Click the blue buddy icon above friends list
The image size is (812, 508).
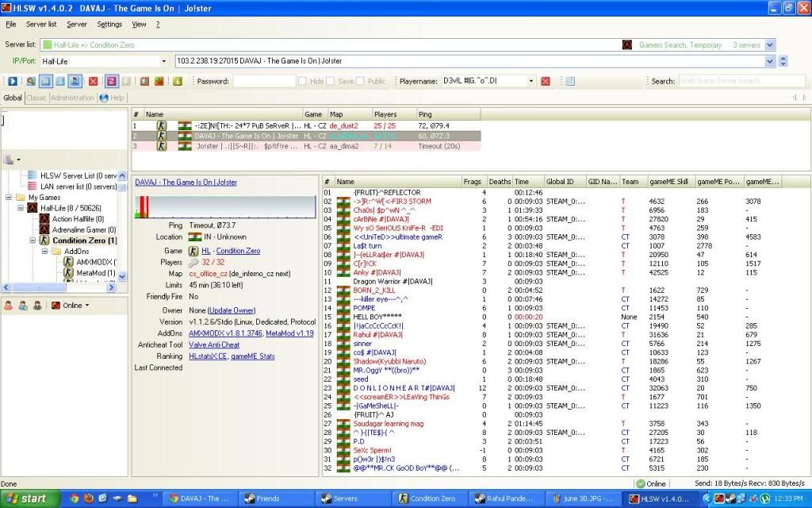23,306
